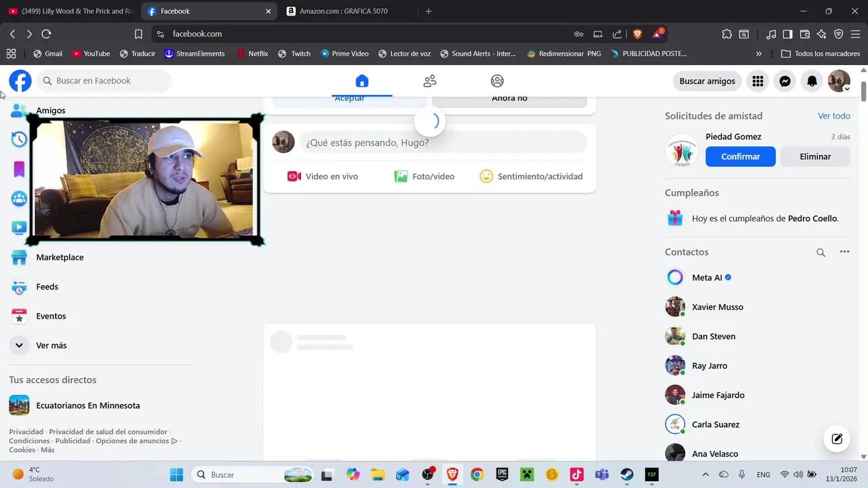Click the page vertical scrollbar
The height and width of the screenshot is (488, 868).
coord(863,91)
